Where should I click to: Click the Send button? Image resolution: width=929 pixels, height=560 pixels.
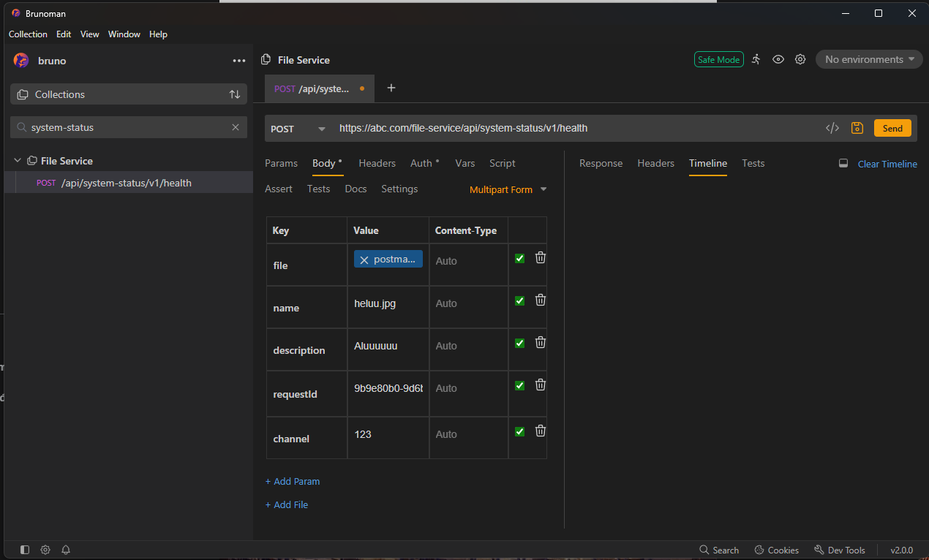click(x=892, y=128)
